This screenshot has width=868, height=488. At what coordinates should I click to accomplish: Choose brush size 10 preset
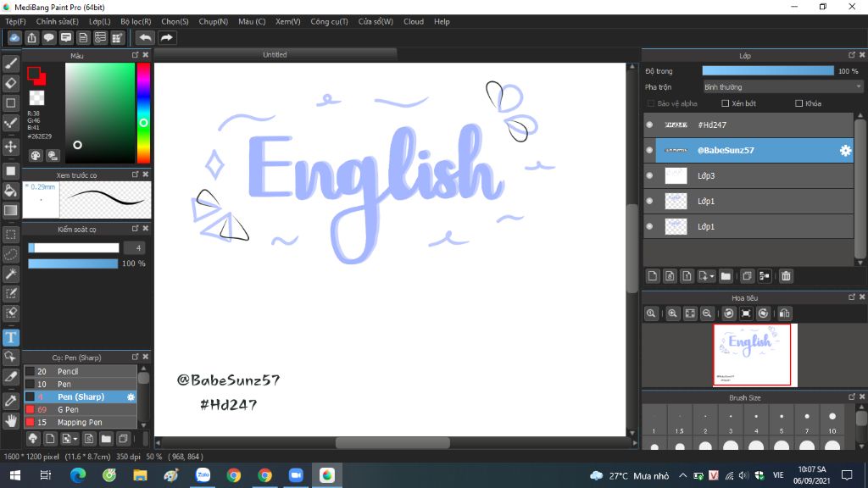point(832,422)
